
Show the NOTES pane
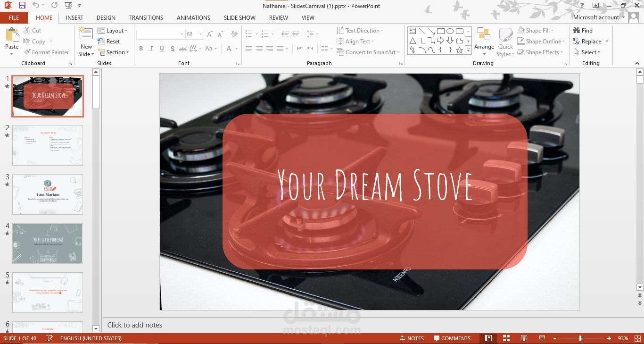coord(412,338)
